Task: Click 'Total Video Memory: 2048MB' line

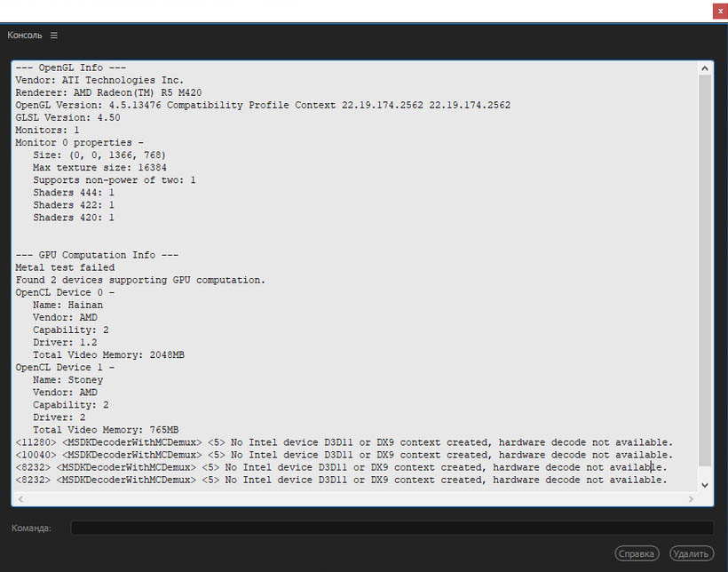Action: [108, 355]
